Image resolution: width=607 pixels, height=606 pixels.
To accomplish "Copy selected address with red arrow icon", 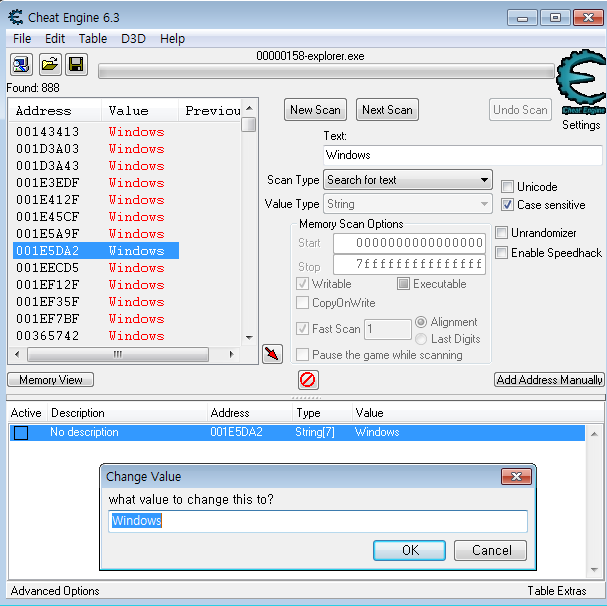I will [x=272, y=354].
